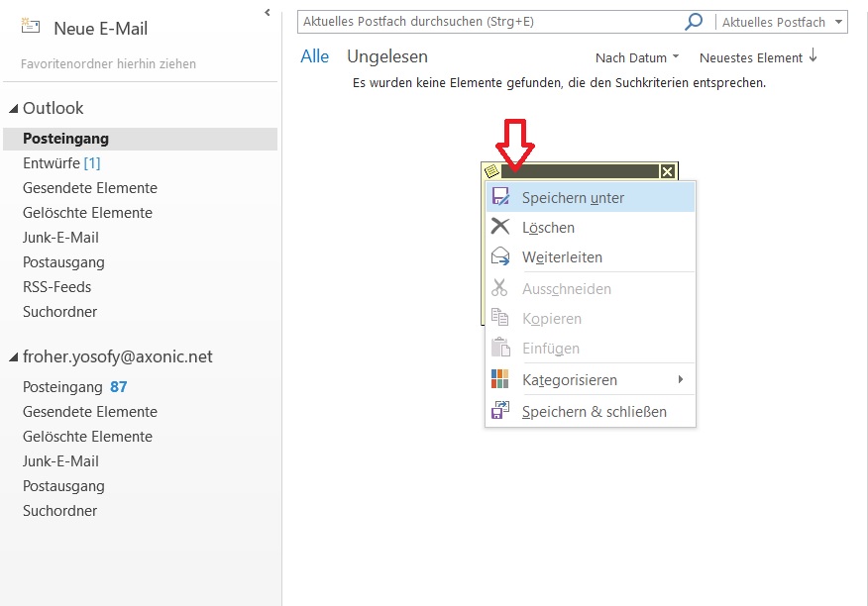
Task: Switch to the Alle filter tab
Action: [314, 56]
